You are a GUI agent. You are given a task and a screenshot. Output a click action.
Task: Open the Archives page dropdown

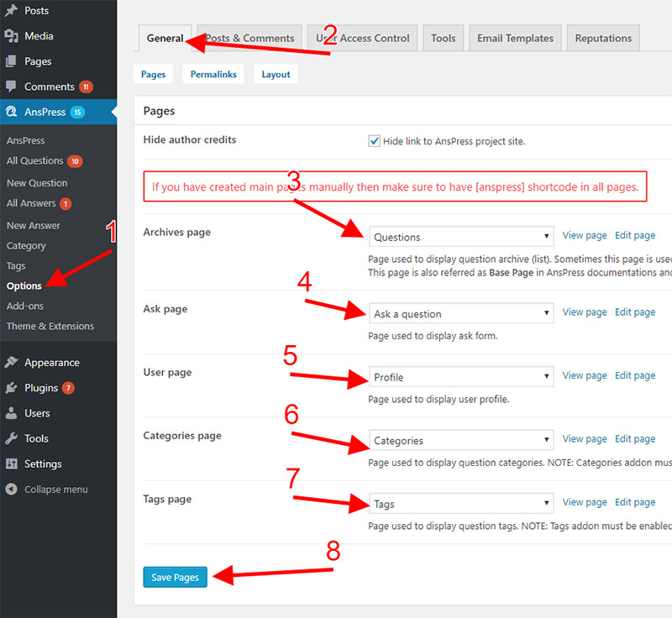pyautogui.click(x=461, y=237)
